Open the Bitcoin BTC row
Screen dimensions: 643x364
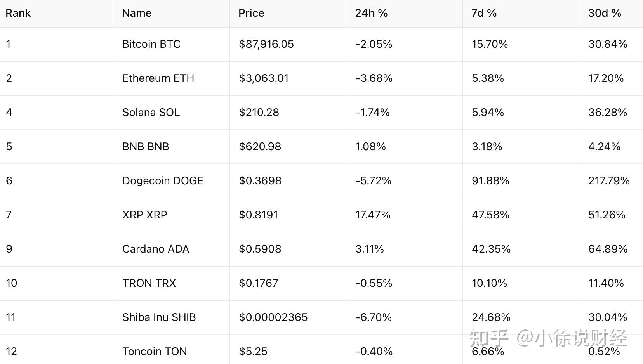click(x=151, y=44)
